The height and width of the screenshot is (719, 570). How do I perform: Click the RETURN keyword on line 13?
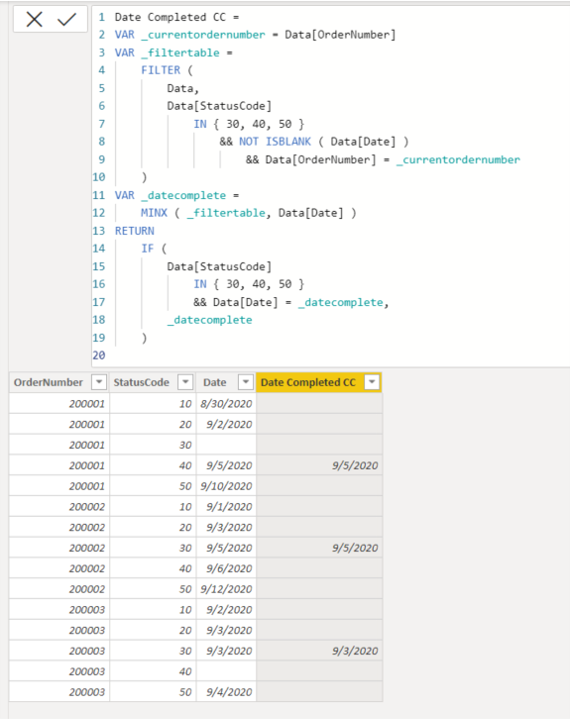[134, 231]
